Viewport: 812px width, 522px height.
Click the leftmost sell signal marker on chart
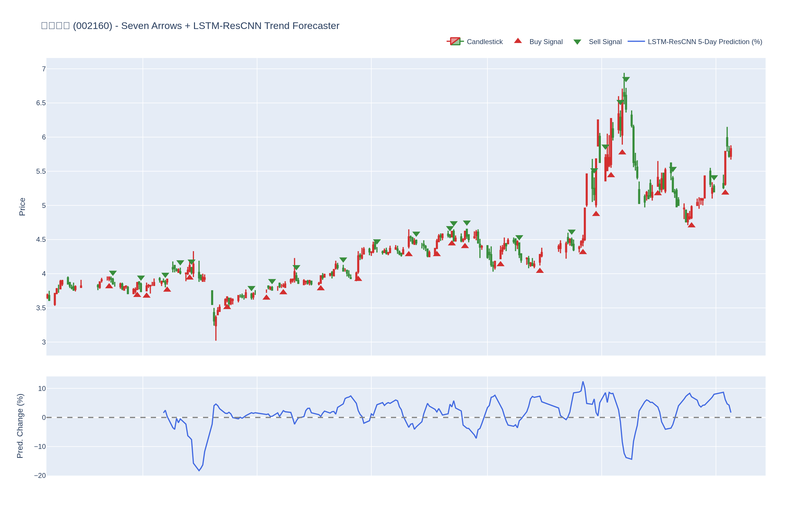pyautogui.click(x=113, y=273)
